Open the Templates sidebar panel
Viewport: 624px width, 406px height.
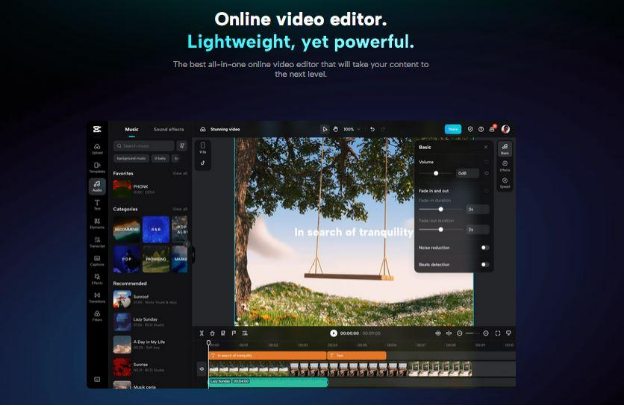[97, 167]
